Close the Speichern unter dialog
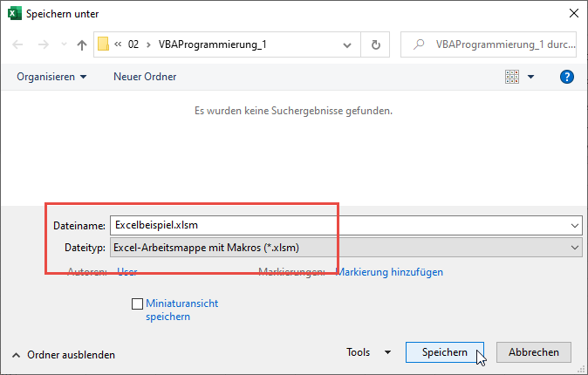This screenshot has width=588, height=375. [x=572, y=13]
